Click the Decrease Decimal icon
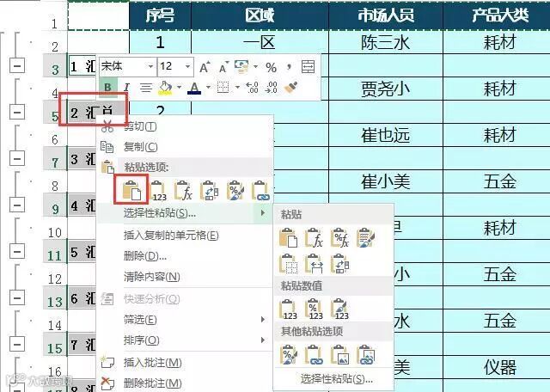 coord(272,87)
